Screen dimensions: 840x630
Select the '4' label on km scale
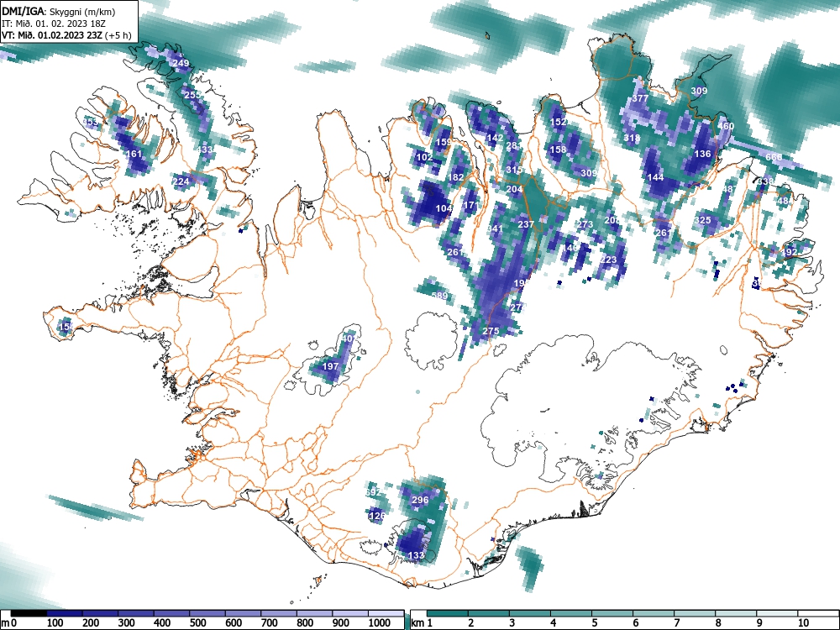(x=553, y=622)
